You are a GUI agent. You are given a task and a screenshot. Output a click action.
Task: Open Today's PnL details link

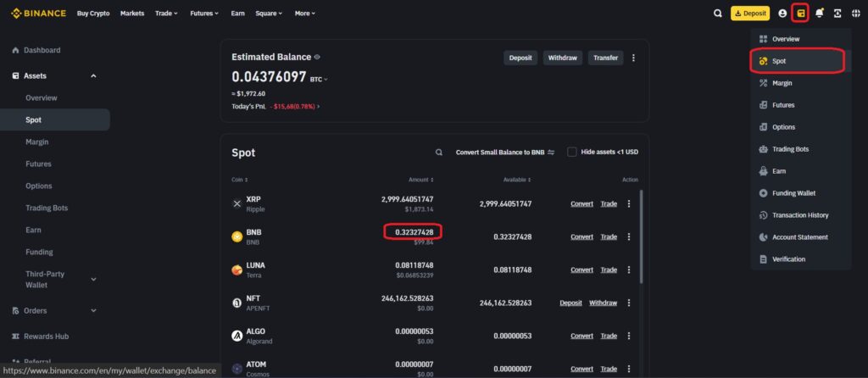pyautogui.click(x=296, y=106)
